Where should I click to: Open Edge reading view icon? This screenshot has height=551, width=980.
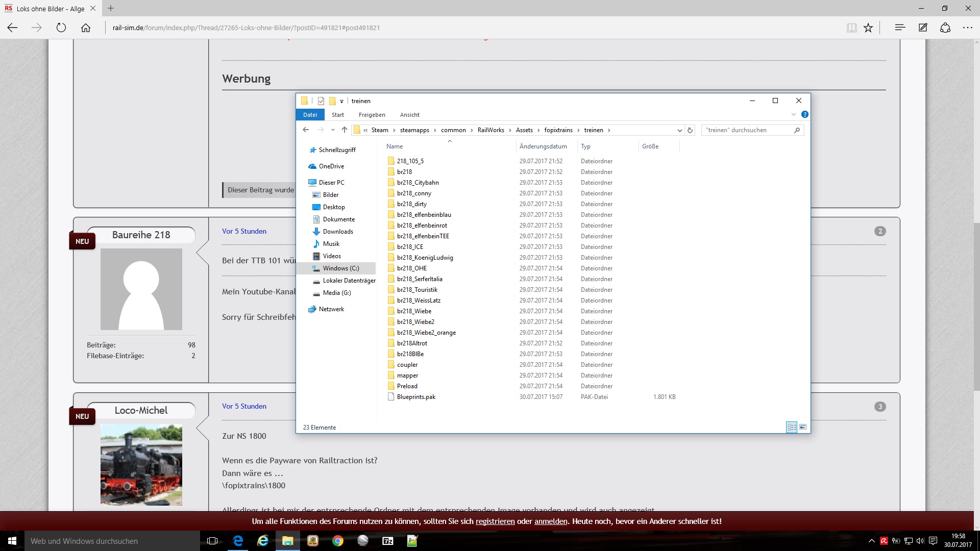tap(851, 28)
